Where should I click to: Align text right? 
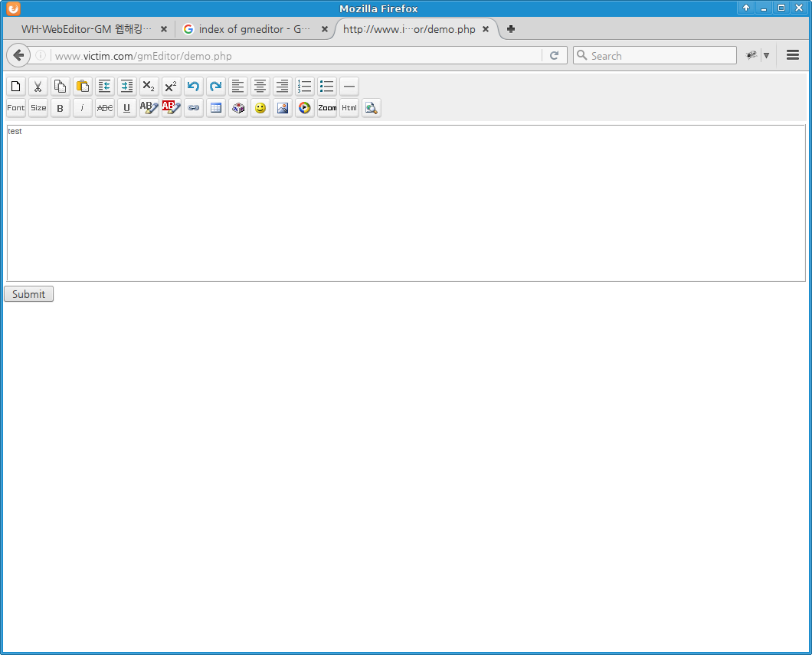pos(283,86)
